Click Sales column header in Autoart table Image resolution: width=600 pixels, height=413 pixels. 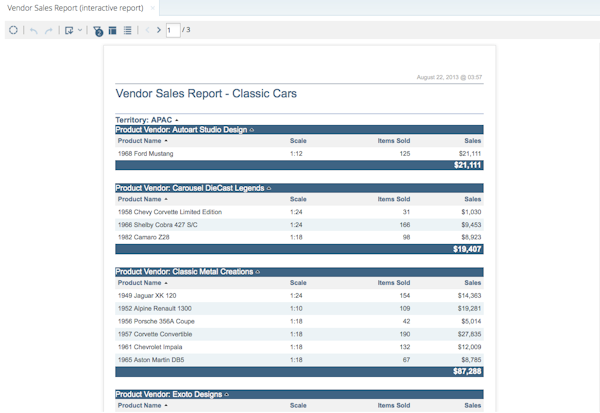473,141
